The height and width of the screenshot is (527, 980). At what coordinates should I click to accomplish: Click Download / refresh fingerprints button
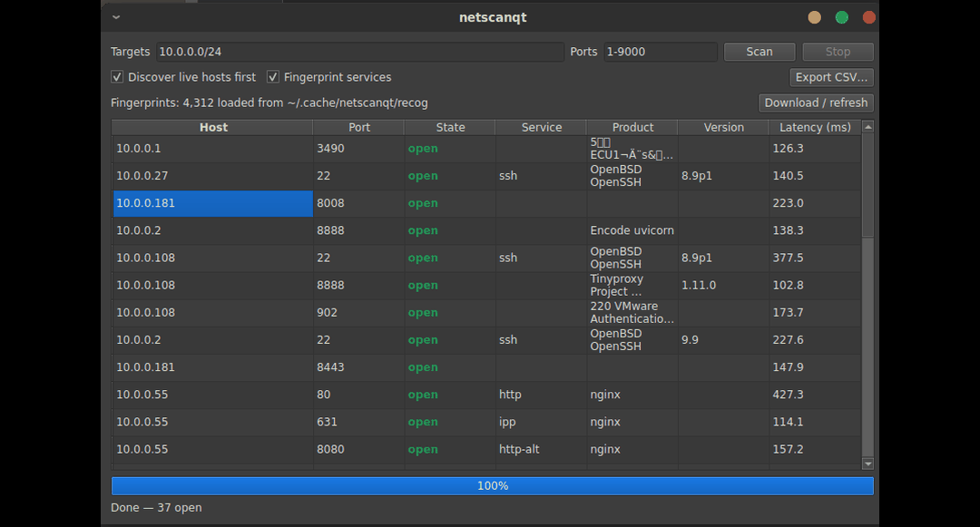tap(816, 103)
